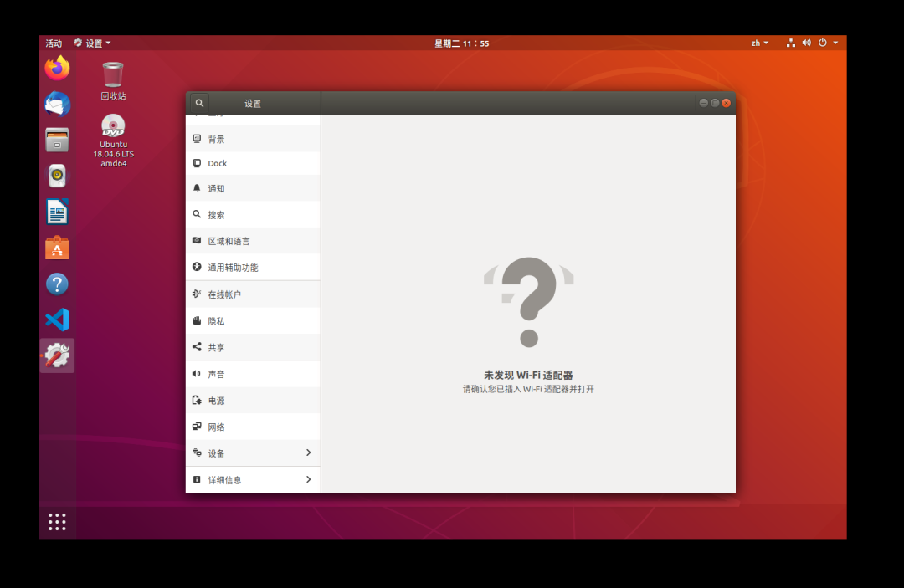Open 声音 settings in the sidebar
This screenshot has height=588, width=904.
pyautogui.click(x=252, y=374)
